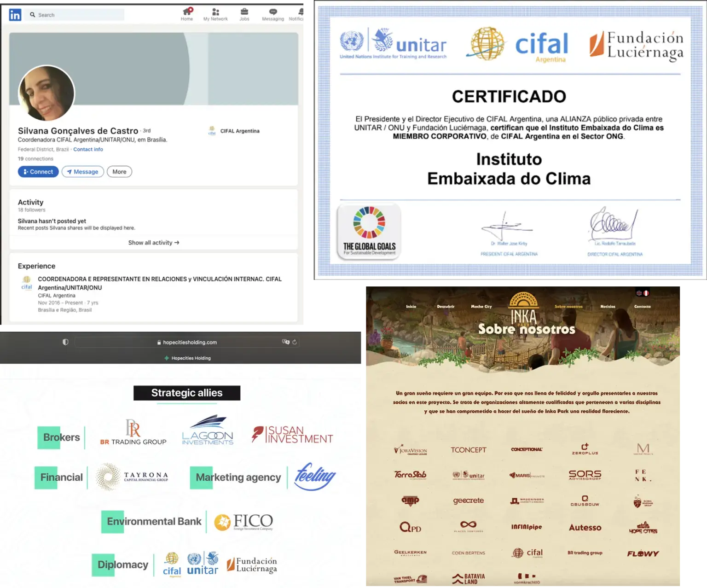Viewport: 707px width, 588px height.
Task: Open Moche City menu item
Action: click(481, 306)
